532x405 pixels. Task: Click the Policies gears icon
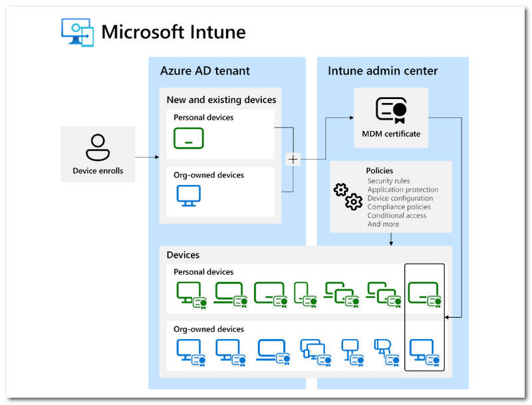pos(348,197)
